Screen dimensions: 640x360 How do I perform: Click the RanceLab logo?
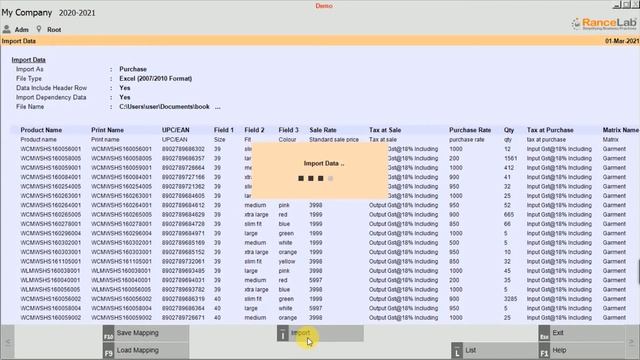[604, 24]
